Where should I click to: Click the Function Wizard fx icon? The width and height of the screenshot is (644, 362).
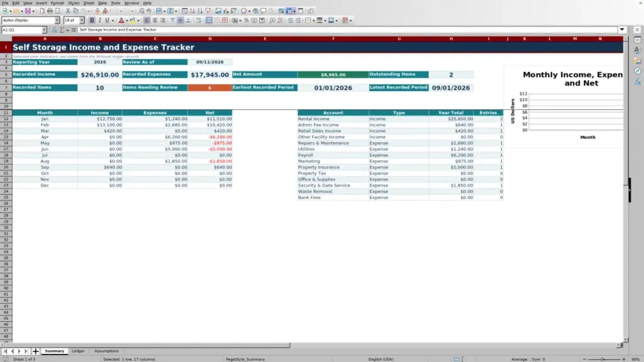coord(54,30)
